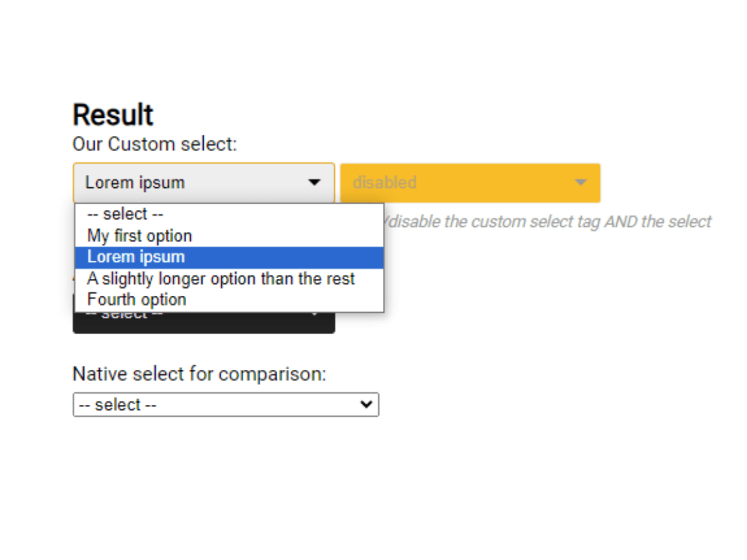
Task: Click the arrow icon in the disabled yellow select
Action: pyautogui.click(x=581, y=183)
